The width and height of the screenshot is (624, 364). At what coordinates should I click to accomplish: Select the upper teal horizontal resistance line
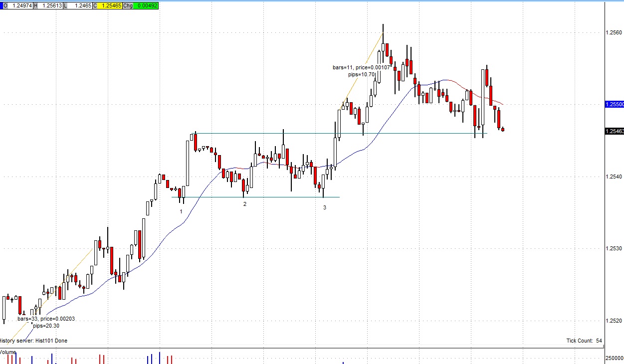[x=339, y=133]
